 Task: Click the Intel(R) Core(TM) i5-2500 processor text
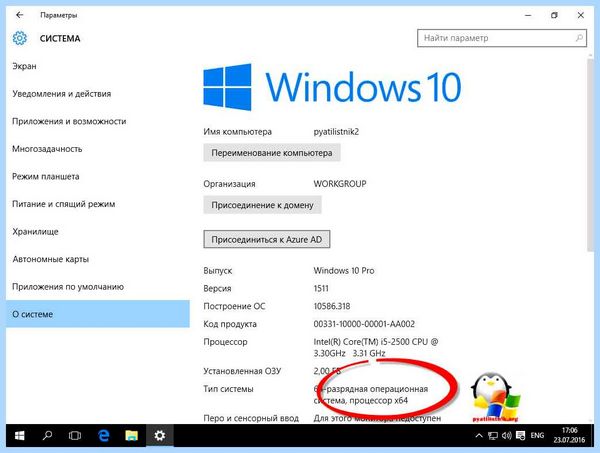tap(376, 347)
